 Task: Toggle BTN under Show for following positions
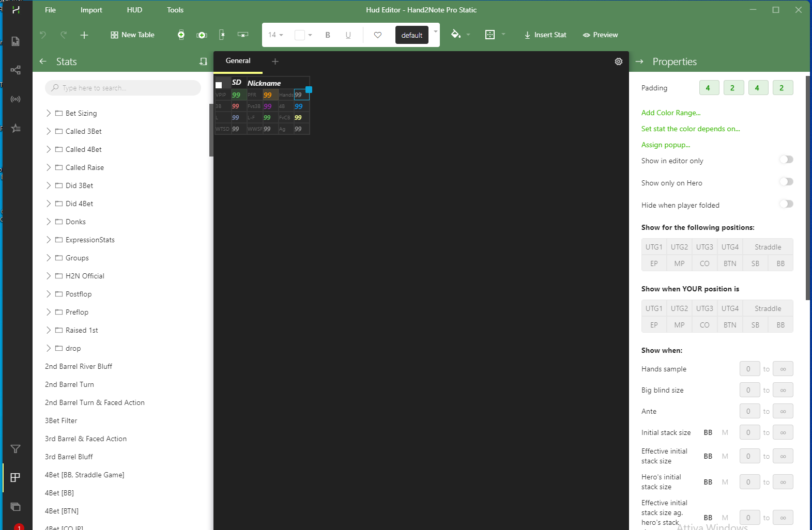tap(730, 263)
